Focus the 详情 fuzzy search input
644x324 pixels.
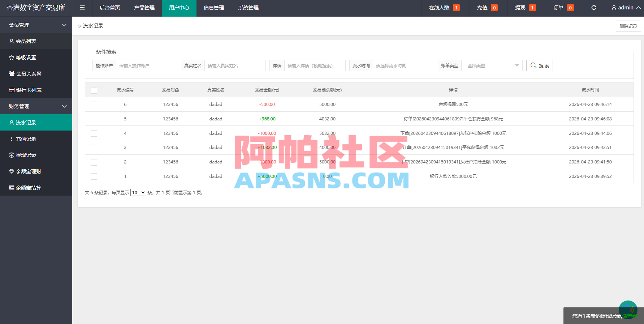pyautogui.click(x=315, y=65)
